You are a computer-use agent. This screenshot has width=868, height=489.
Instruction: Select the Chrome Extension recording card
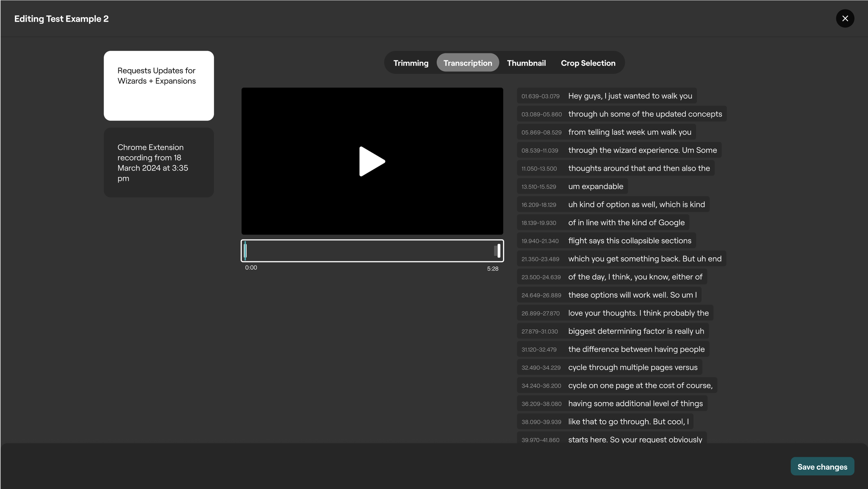coord(159,162)
